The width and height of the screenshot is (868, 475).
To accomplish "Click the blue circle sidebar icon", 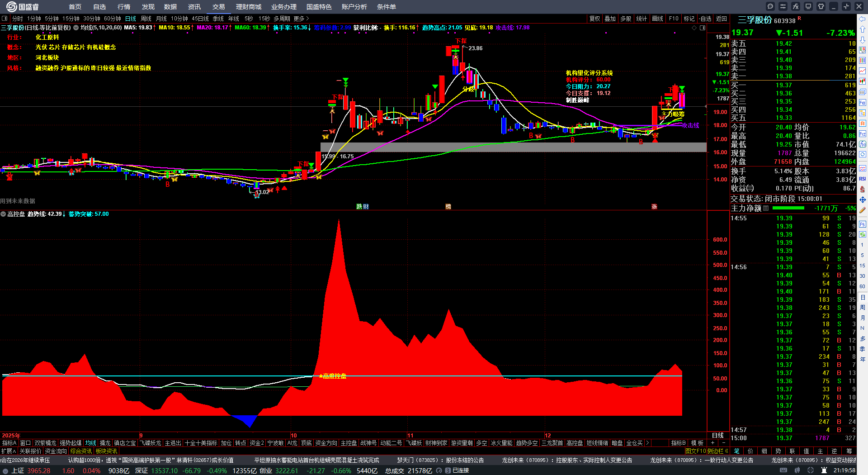I will click(863, 155).
